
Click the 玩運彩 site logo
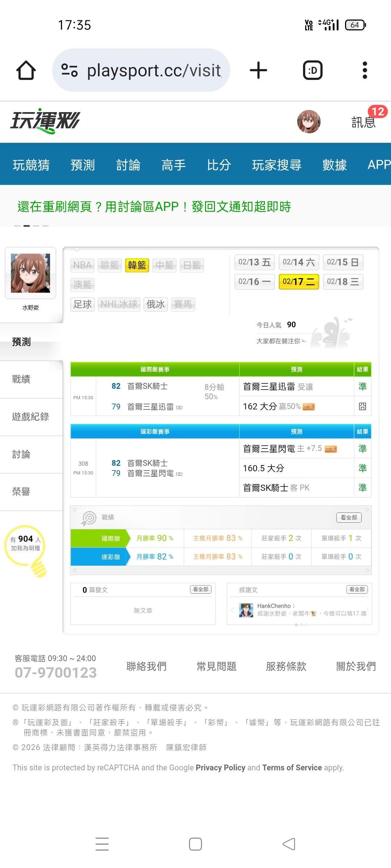click(45, 121)
